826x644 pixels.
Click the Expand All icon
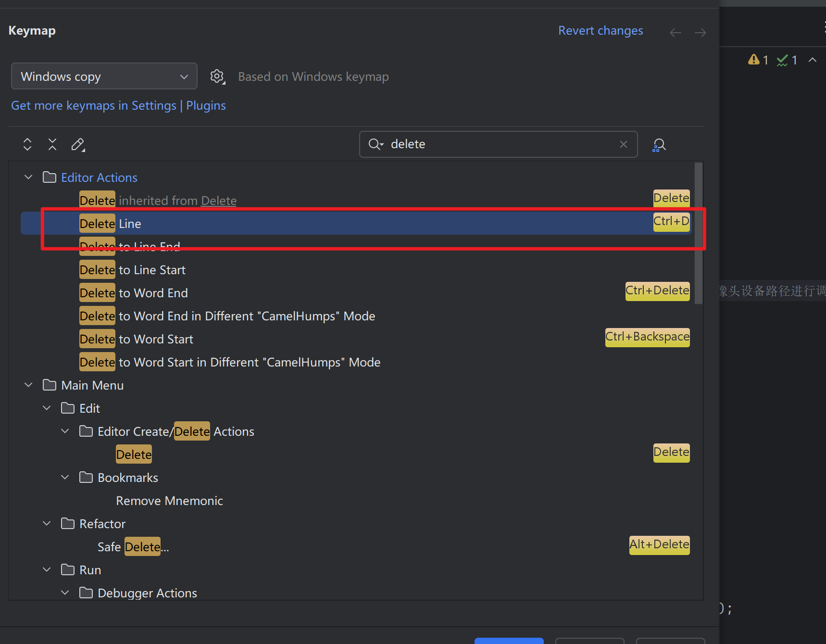pyautogui.click(x=27, y=144)
